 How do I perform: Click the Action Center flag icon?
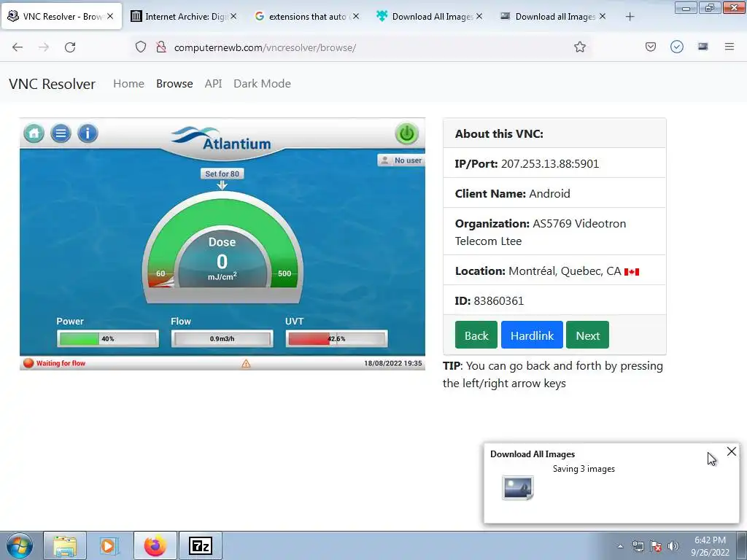point(656,546)
